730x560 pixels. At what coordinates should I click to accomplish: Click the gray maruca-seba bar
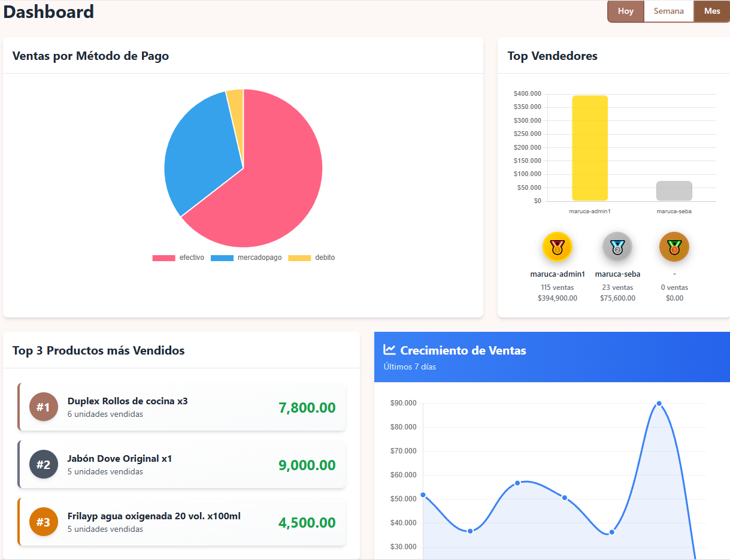click(x=674, y=191)
